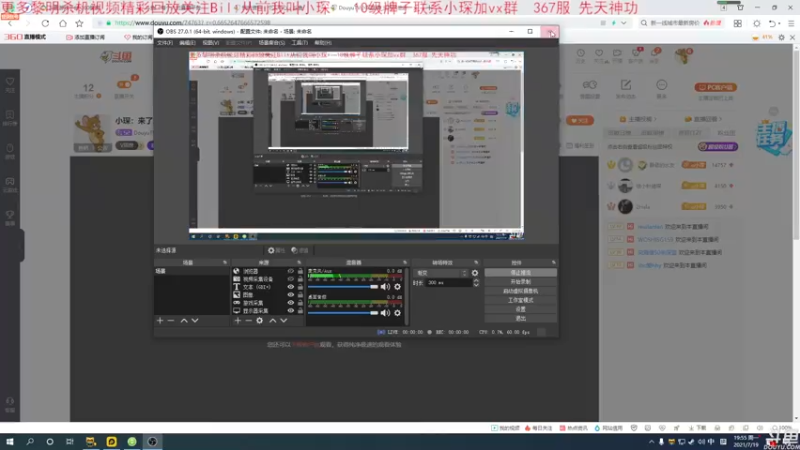
Task: Toggle visibility of the Image source
Action: point(290,295)
